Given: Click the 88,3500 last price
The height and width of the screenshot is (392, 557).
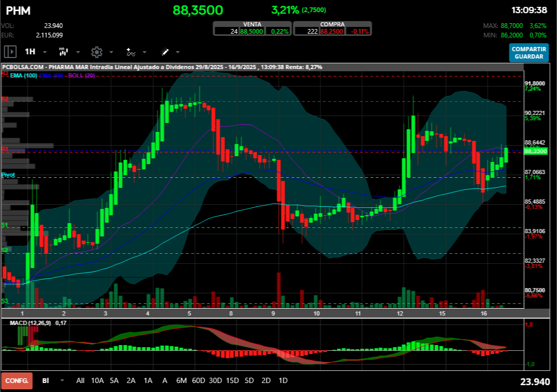Looking at the screenshot, I should pyautogui.click(x=198, y=11).
